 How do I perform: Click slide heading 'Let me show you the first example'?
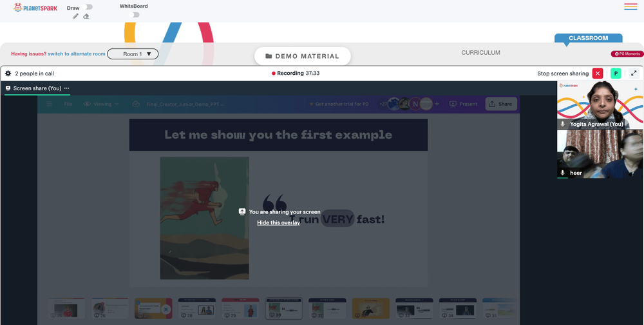[x=278, y=135]
